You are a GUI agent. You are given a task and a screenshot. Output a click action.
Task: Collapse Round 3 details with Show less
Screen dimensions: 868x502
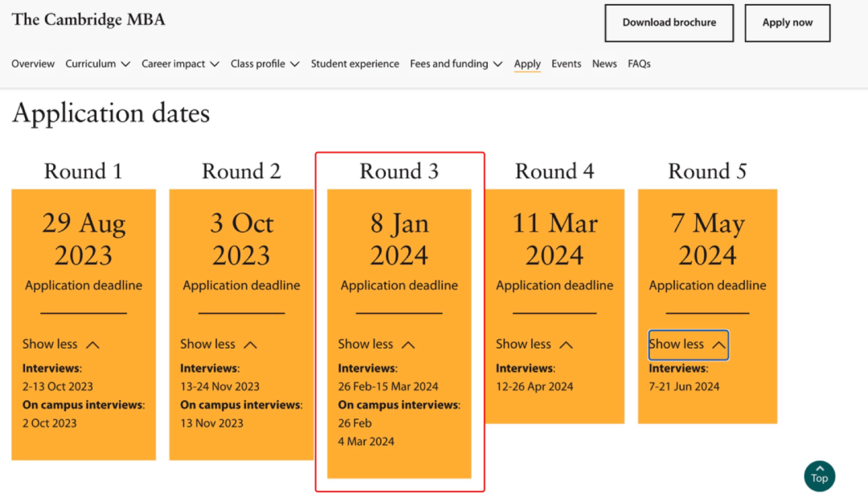(376, 344)
